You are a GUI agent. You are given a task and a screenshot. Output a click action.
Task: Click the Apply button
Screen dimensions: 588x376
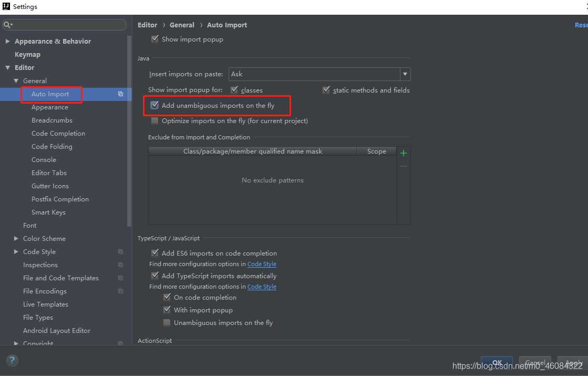point(573,362)
